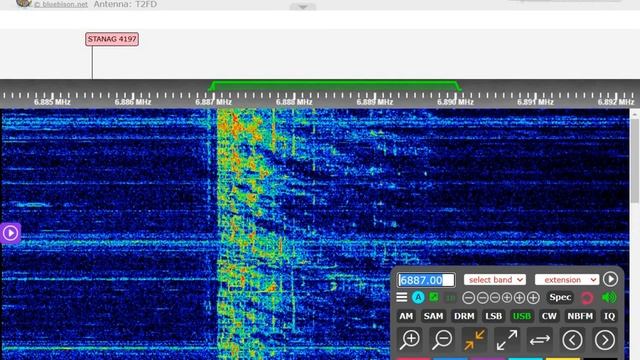Switch to DRM mode
Screen dimensions: 640x360
click(464, 316)
